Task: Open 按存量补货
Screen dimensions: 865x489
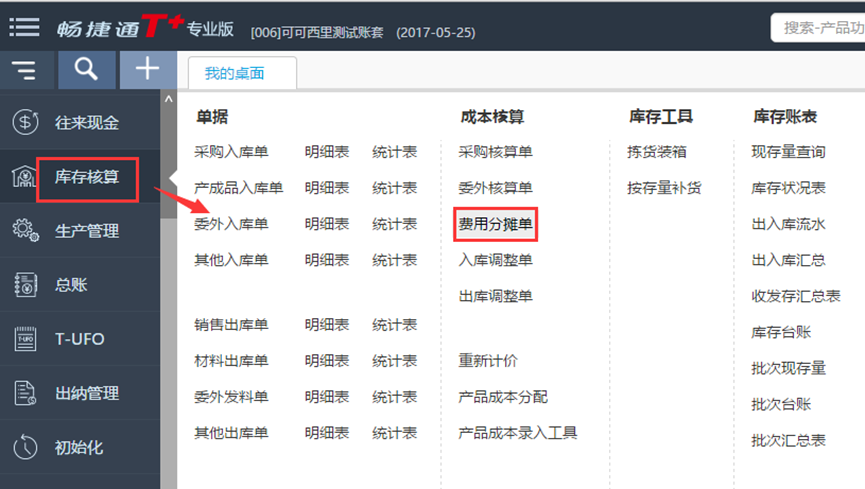Action: tap(664, 188)
